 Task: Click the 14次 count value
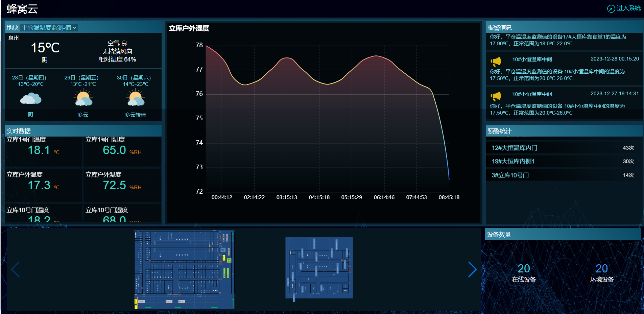[x=628, y=175]
